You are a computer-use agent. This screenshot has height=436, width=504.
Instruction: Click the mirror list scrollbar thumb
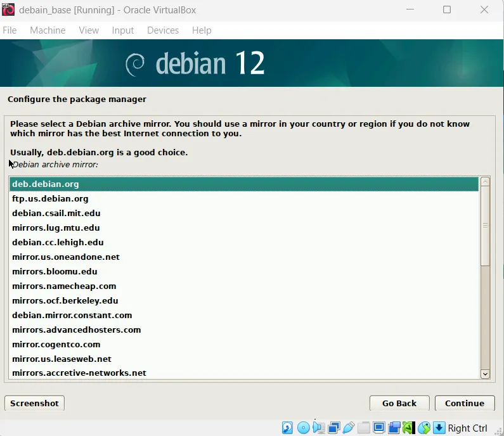[485, 226]
